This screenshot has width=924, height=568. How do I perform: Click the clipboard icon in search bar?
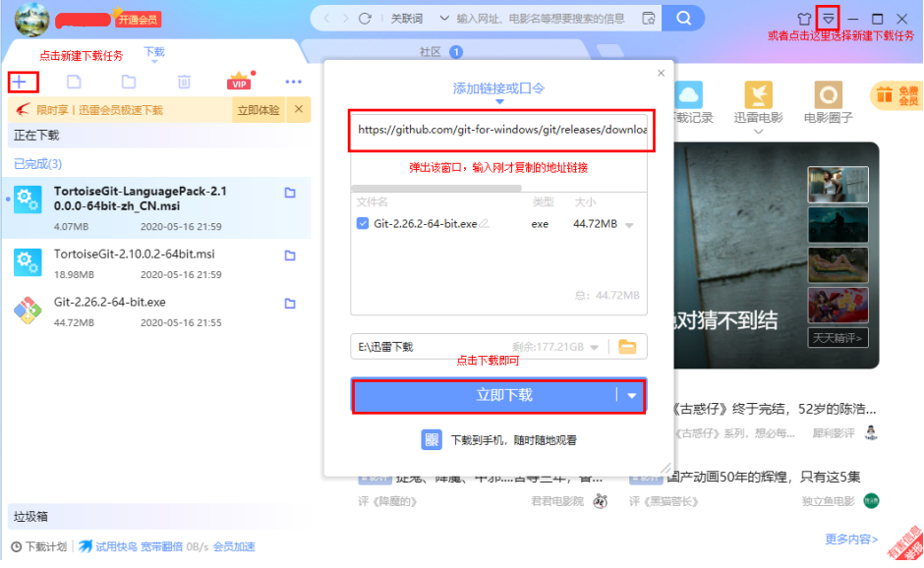tap(649, 19)
